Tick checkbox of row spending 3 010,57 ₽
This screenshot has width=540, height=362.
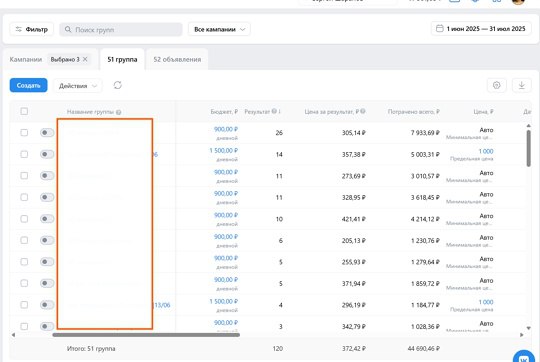[24, 176]
